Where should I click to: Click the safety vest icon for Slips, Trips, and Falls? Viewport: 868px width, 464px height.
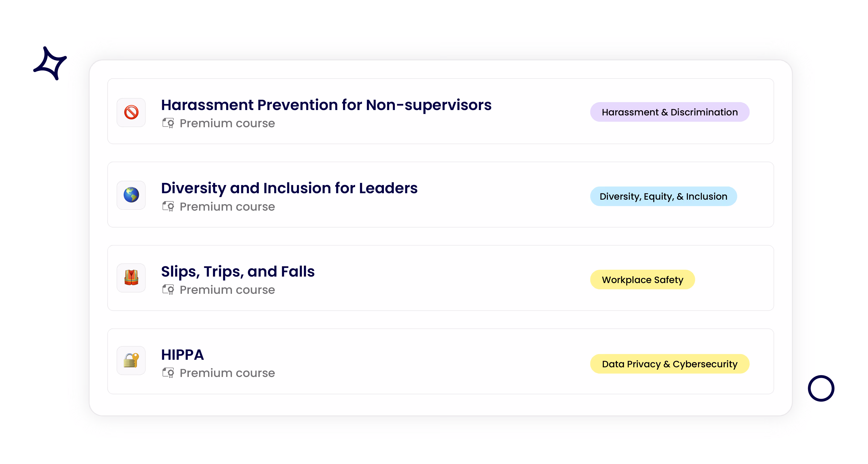tap(131, 278)
